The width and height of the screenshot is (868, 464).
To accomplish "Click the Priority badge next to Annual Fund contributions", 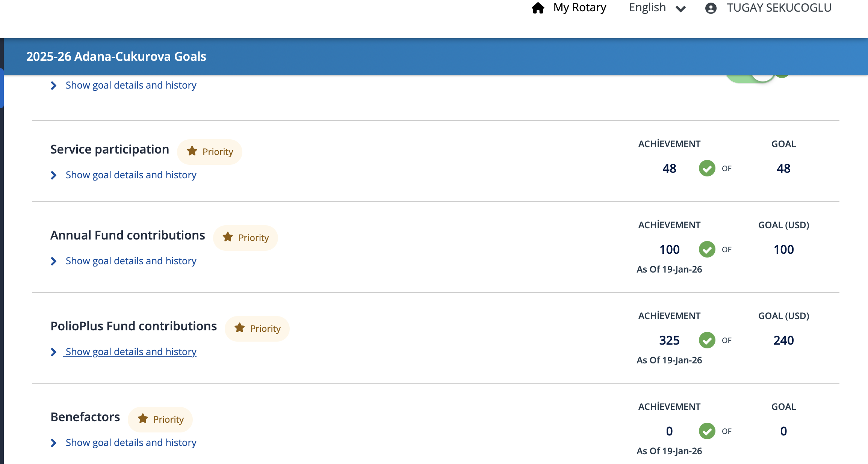I will pos(245,238).
